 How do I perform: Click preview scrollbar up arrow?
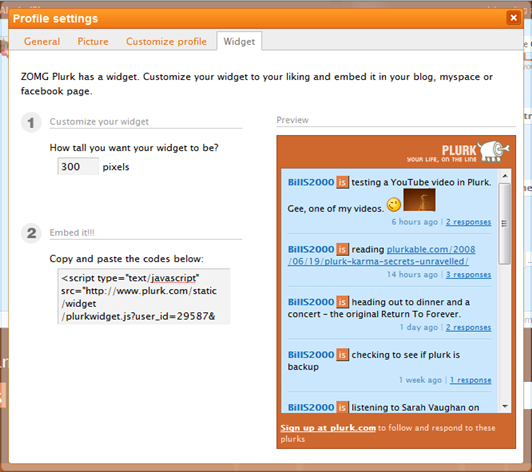click(505, 175)
